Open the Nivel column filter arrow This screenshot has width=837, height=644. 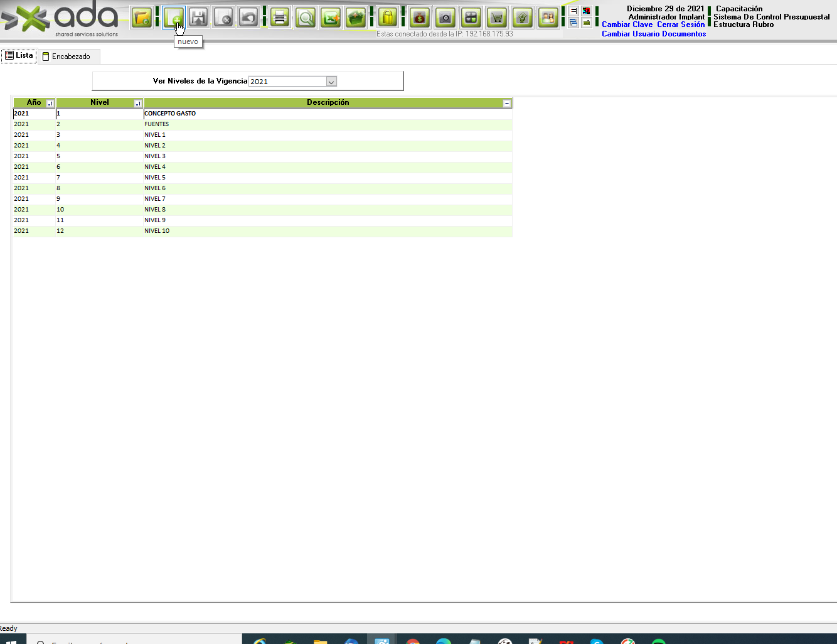[x=138, y=104]
